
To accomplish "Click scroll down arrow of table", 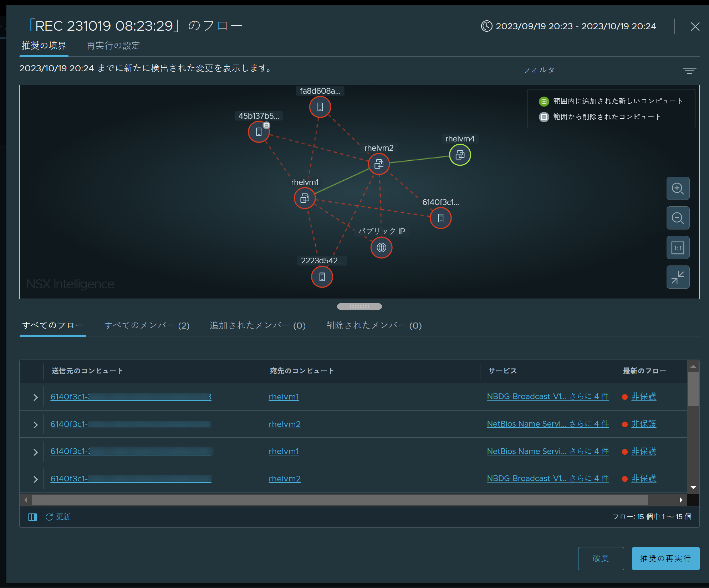I will click(693, 488).
